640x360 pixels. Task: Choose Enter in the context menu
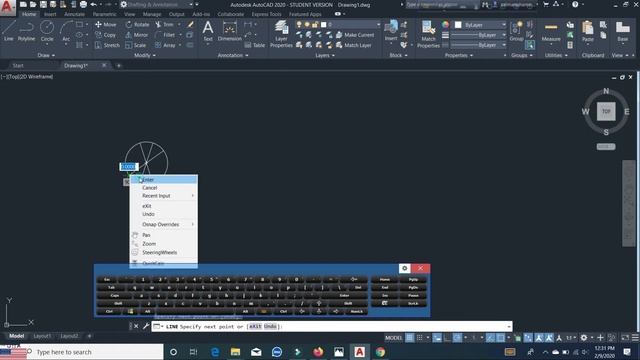tap(164, 179)
